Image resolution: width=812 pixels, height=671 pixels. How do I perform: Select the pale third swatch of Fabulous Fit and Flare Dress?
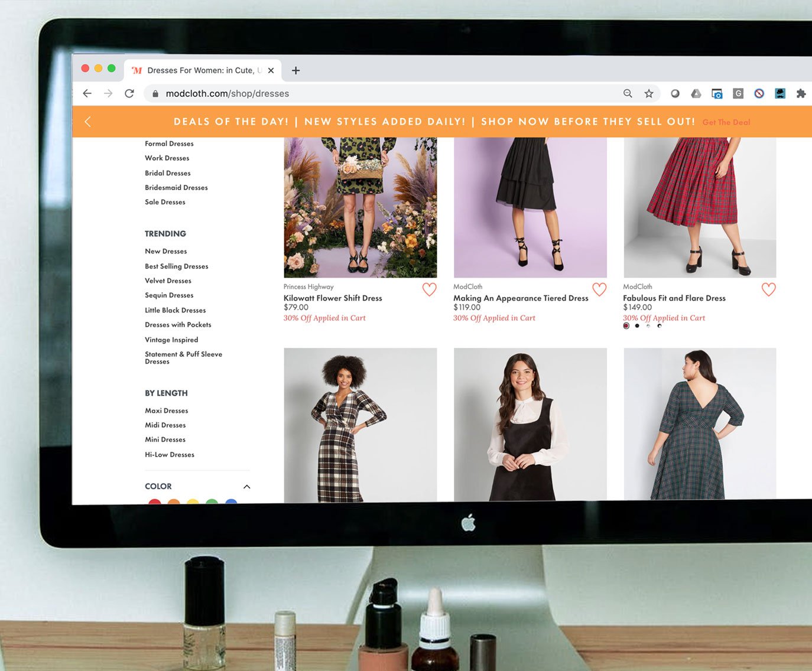click(648, 326)
